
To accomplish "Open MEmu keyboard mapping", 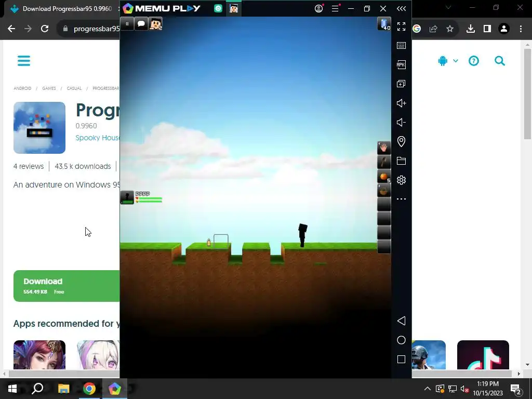I will [401, 46].
